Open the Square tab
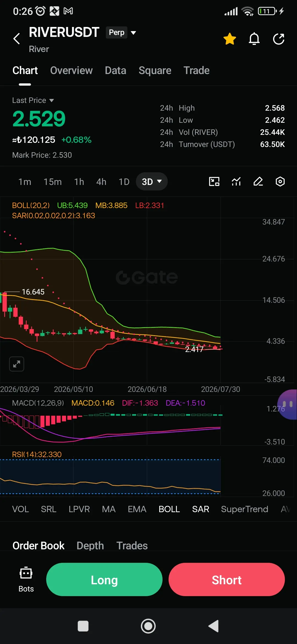Screen dimensions: 297x644 coord(155,70)
